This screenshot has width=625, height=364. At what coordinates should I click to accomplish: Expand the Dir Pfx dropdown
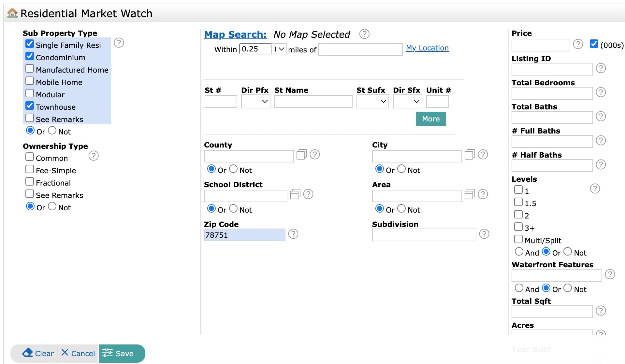255,102
